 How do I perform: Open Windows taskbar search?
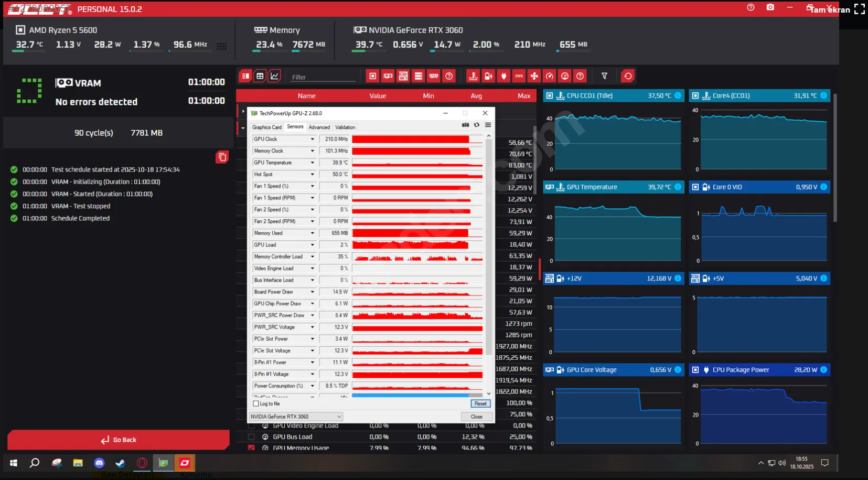[35, 463]
